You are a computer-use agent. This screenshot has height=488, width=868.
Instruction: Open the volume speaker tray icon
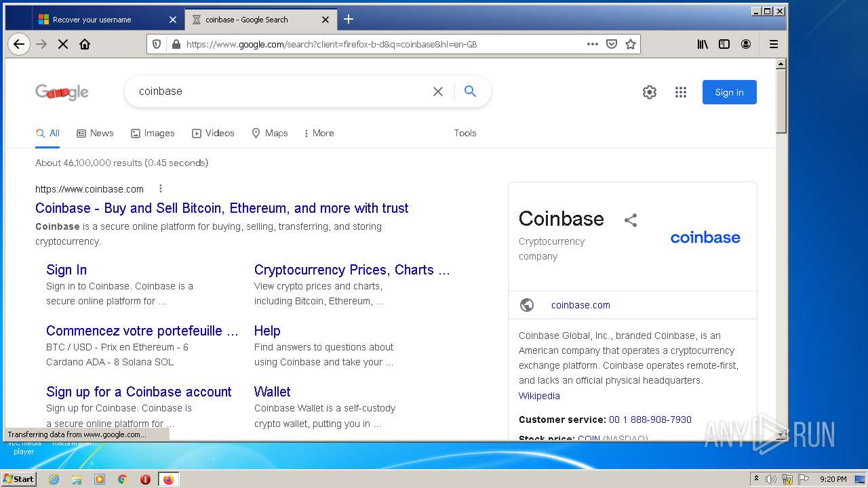point(771,479)
